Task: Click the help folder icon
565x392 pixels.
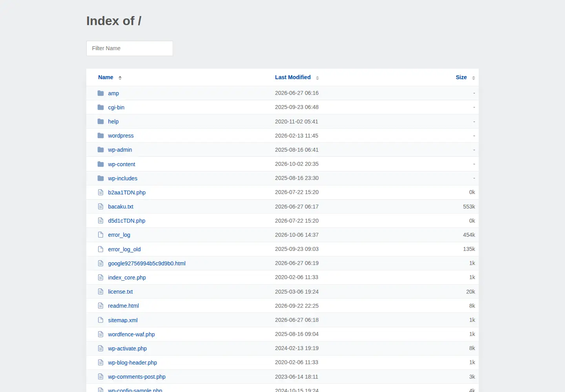Action: (101, 122)
